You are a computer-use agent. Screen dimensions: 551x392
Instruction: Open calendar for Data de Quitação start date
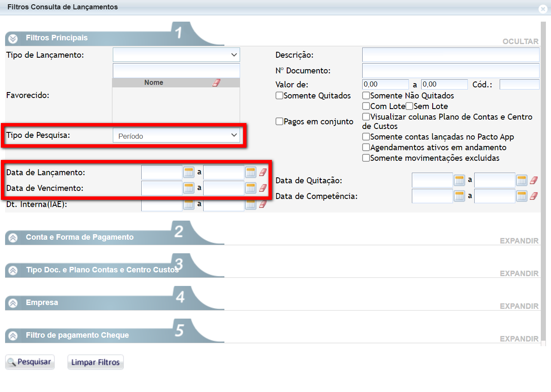click(459, 180)
